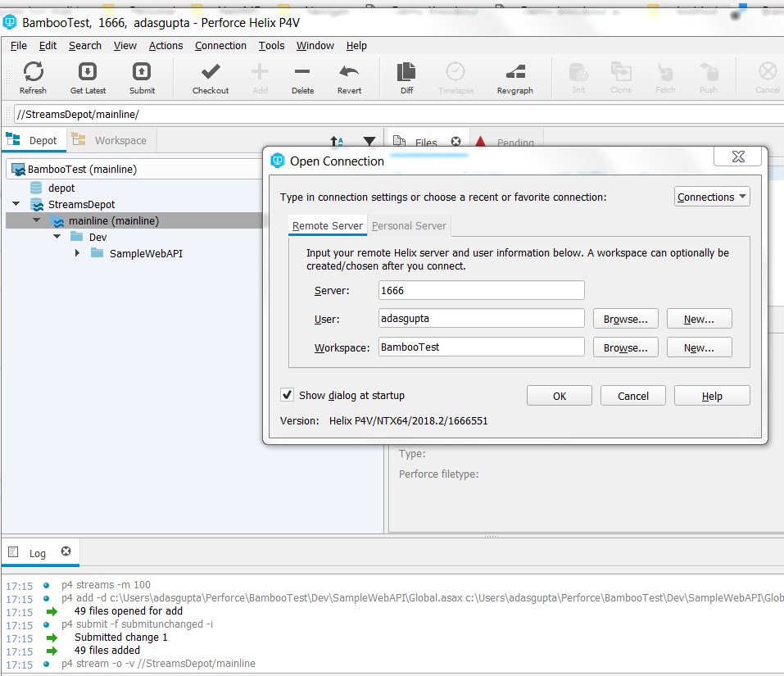Click the Timelapse clock icon
This screenshot has width=784, height=676.
click(455, 72)
